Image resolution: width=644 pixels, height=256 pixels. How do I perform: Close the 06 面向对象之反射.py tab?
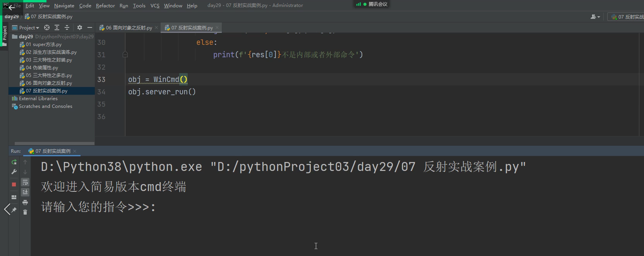[x=156, y=27]
